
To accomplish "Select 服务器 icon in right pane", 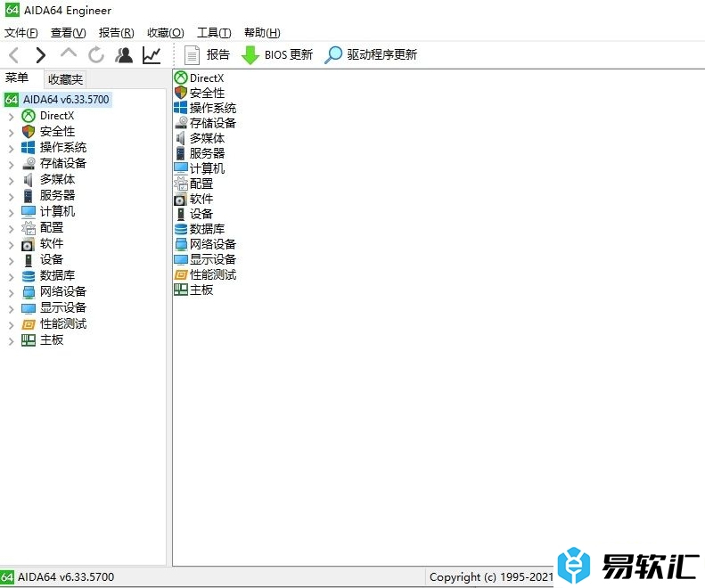I will [181, 153].
